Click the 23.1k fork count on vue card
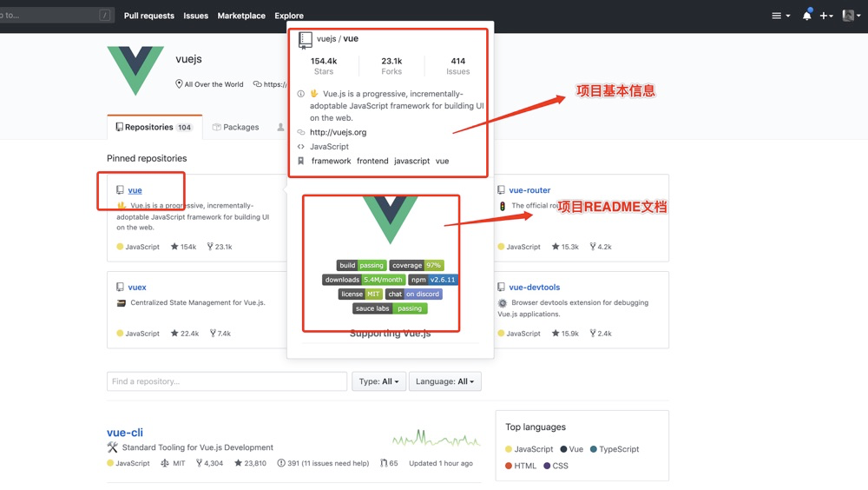The image size is (868, 490). click(x=220, y=247)
